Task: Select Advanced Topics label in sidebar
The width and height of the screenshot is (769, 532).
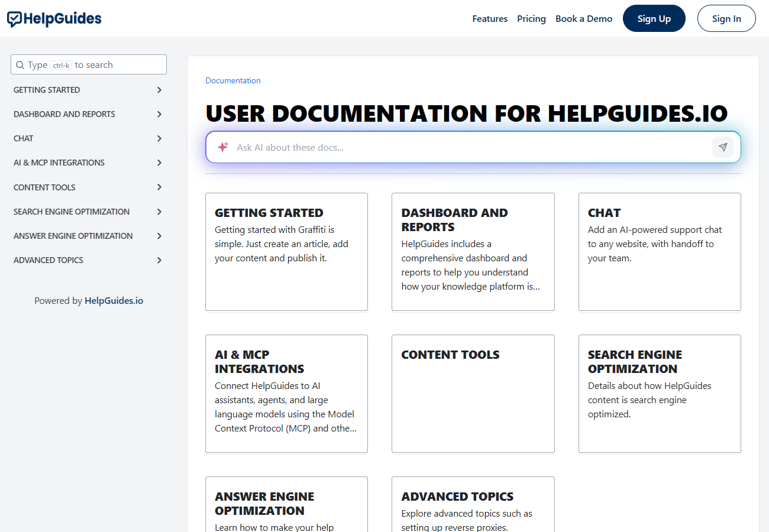Action: [49, 260]
